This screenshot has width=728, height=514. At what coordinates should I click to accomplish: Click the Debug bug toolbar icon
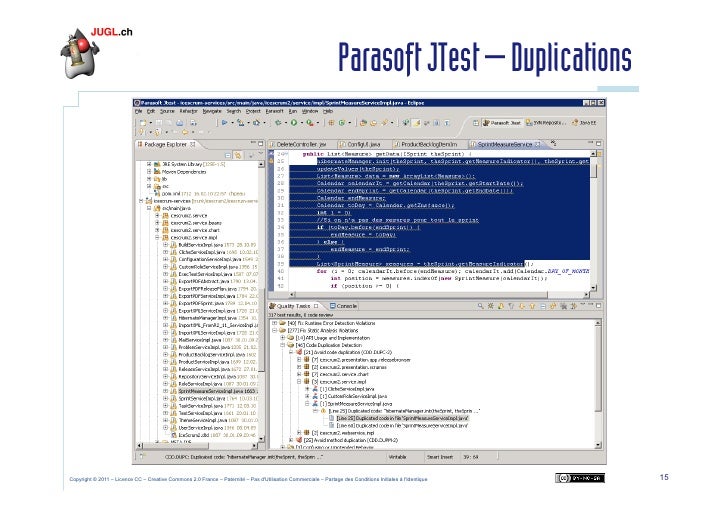tap(278, 123)
